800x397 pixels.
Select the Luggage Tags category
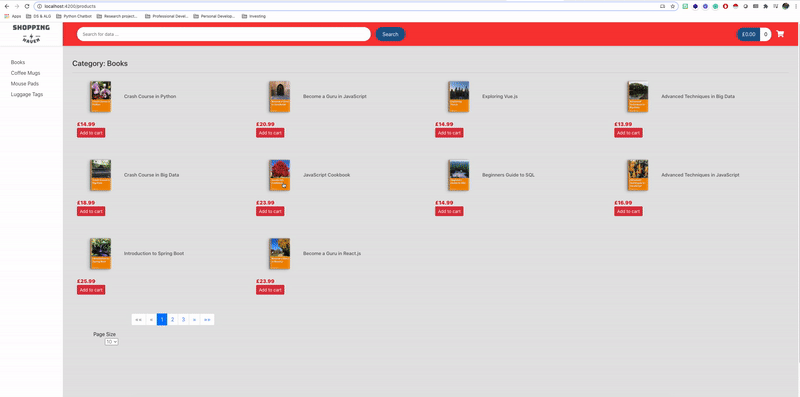point(27,94)
